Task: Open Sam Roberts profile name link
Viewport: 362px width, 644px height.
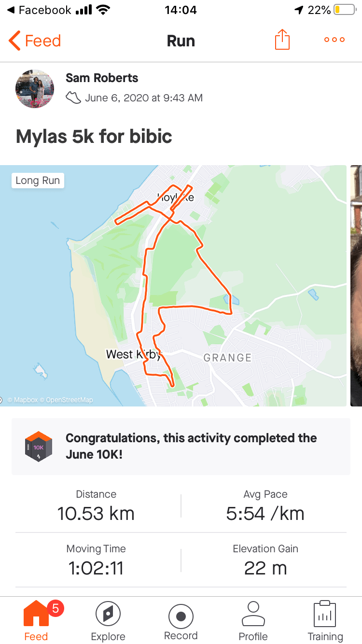Action: (102, 78)
